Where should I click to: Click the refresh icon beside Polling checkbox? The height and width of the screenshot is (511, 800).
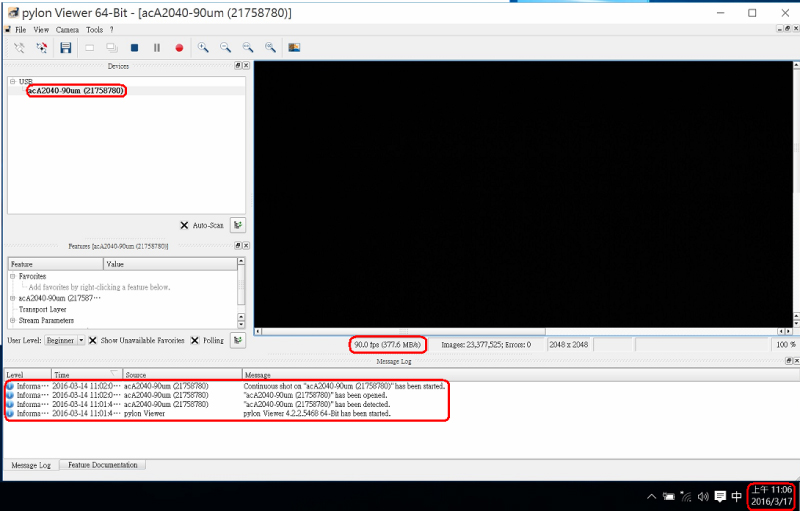(238, 340)
